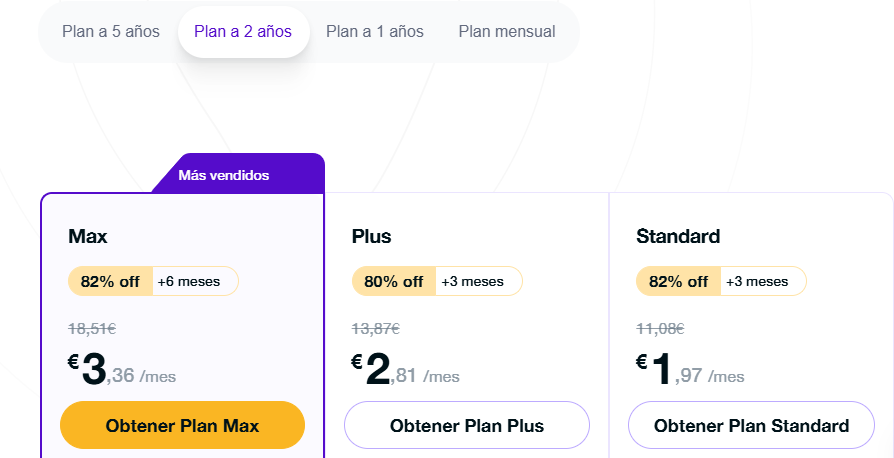Click the Max plan title
Screen dimensions: 894x458
pyautogui.click(x=88, y=236)
